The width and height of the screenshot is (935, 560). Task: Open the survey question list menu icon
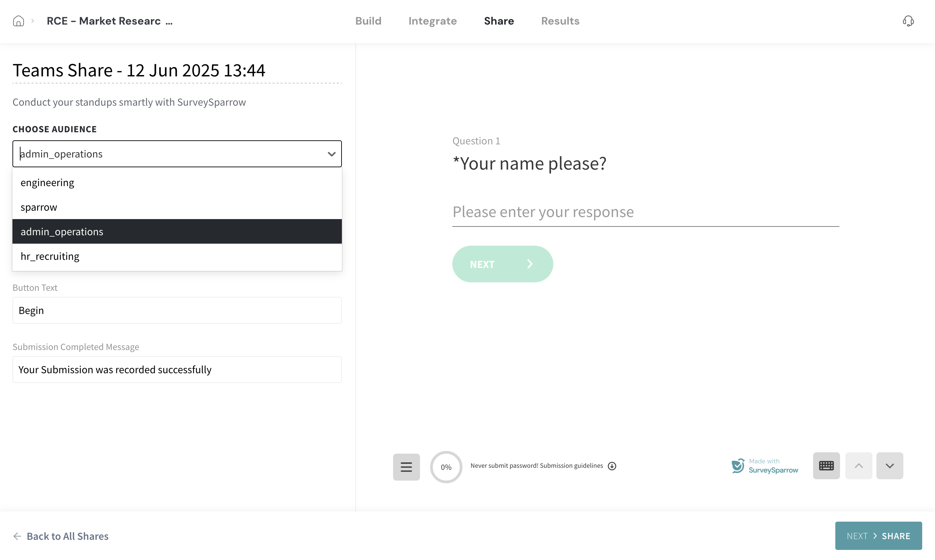(406, 467)
